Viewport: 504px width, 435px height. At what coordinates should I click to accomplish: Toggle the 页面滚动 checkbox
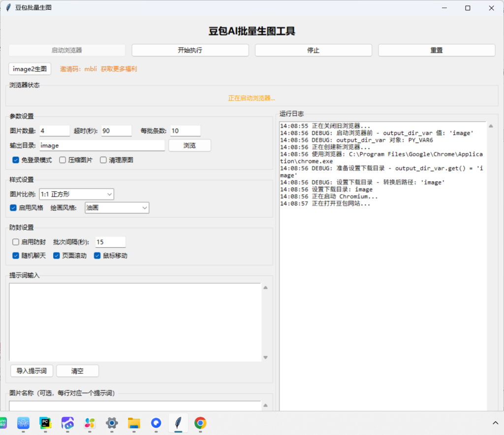57,256
